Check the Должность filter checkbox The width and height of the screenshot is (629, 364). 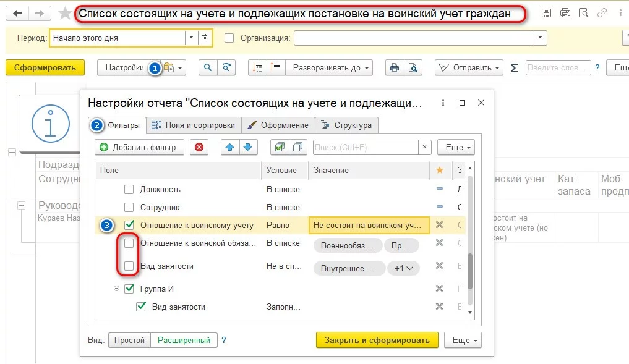[x=129, y=189]
